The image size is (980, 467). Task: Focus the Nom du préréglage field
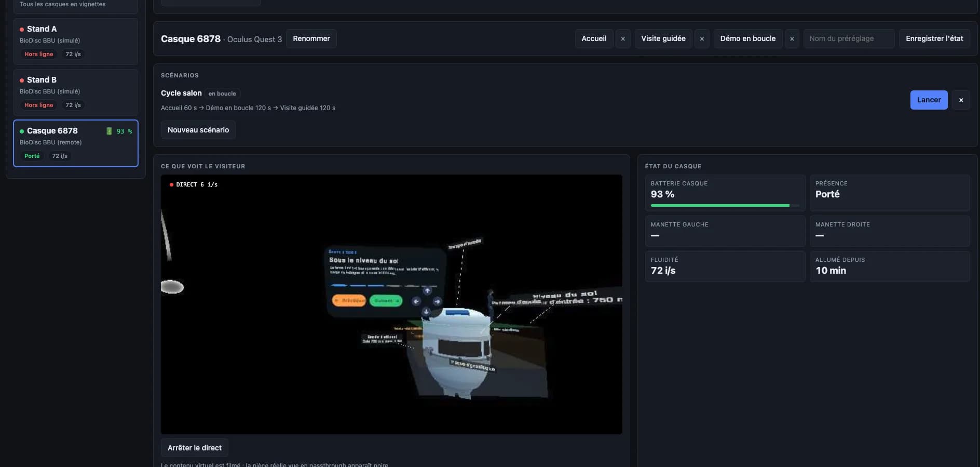[x=849, y=39]
